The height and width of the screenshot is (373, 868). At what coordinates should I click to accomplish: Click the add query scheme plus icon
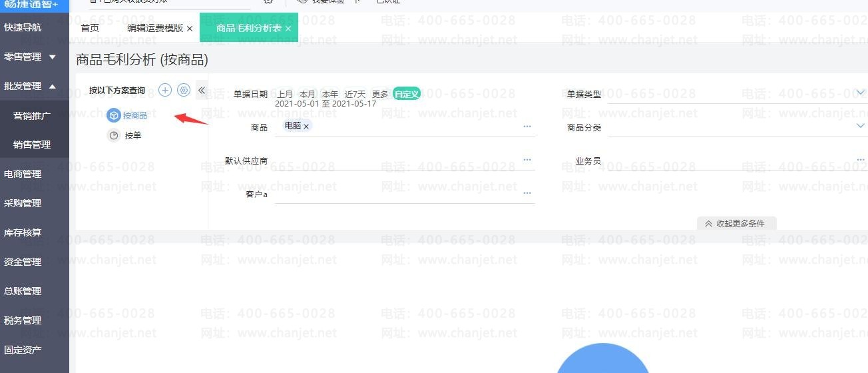coord(165,91)
